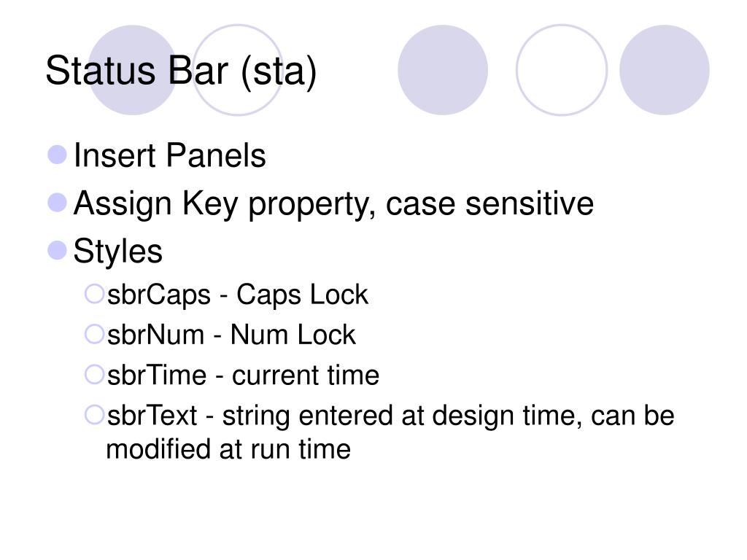
Task: Click the 'modified at run time' continuation line
Action: pos(228,449)
